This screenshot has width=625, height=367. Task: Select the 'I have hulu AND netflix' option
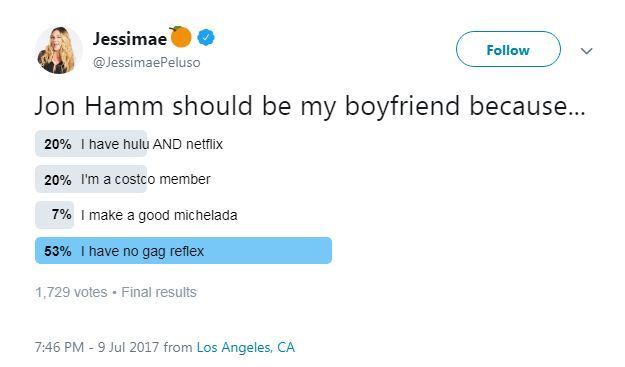point(152,144)
